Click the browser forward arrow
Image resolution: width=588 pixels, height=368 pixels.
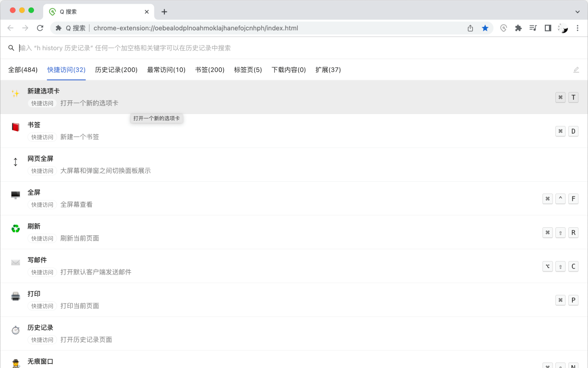25,28
